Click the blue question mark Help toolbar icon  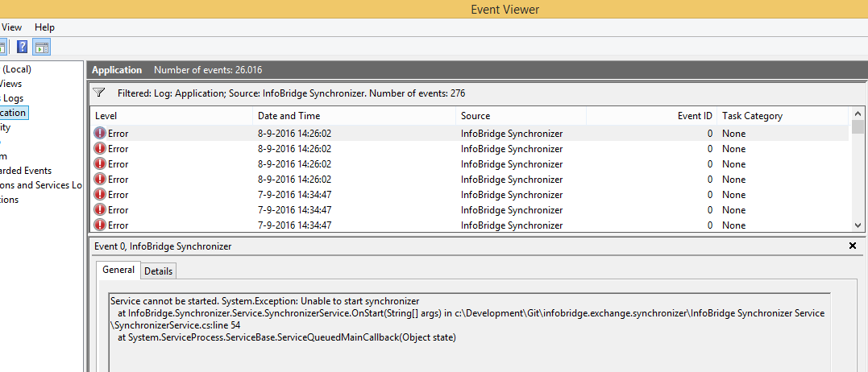click(x=22, y=47)
